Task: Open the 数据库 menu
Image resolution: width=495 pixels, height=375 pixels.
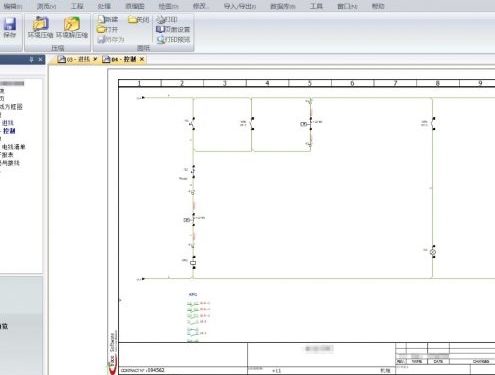Action: [x=283, y=6]
